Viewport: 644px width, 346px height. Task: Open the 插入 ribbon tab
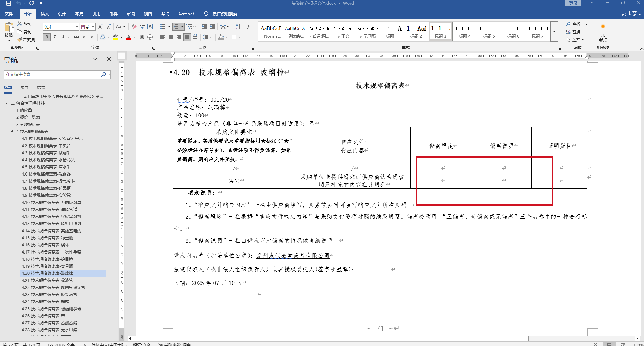[x=45, y=14]
